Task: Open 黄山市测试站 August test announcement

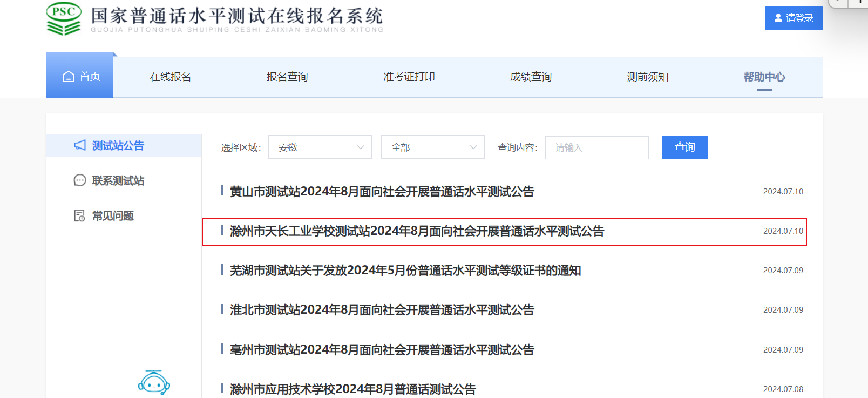Action: tap(382, 192)
